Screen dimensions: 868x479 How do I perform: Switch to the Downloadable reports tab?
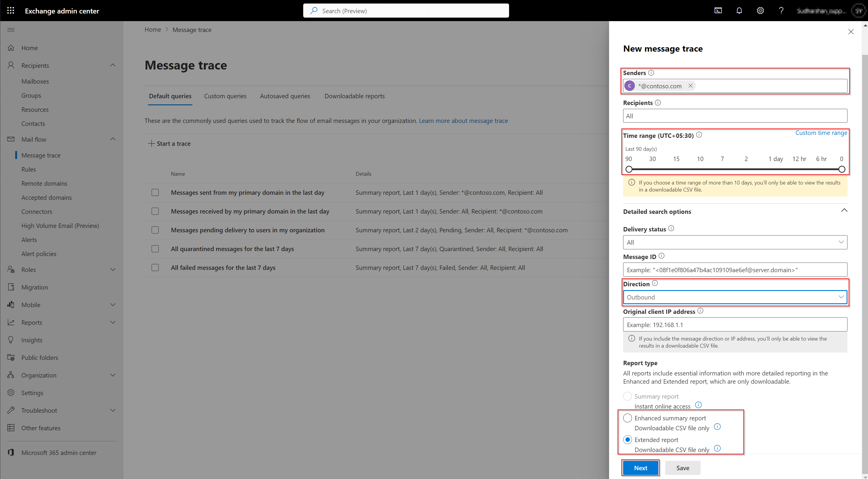[354, 96]
